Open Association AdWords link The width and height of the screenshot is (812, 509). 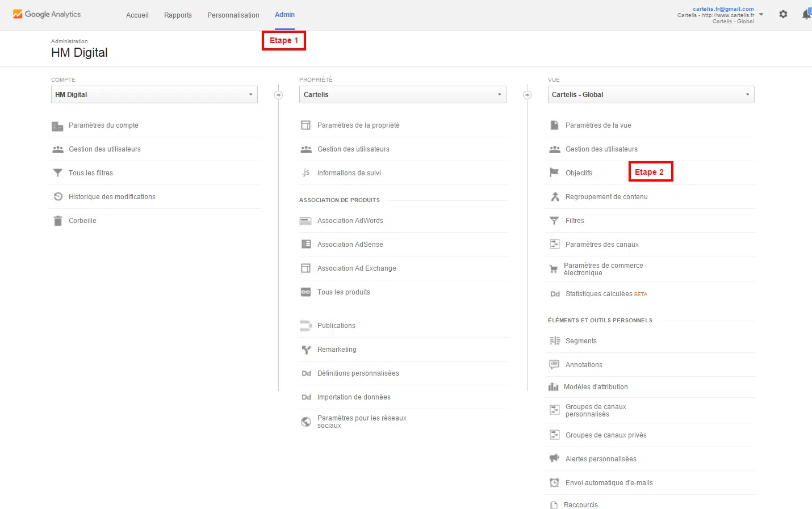click(350, 221)
